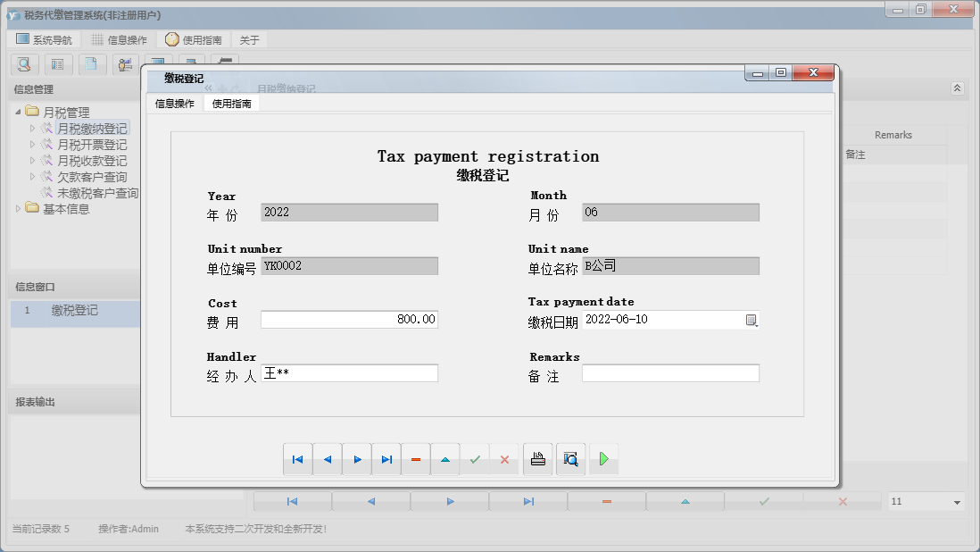980x552 pixels.
Task: Click the Remarks 备注 input field
Action: pos(670,373)
